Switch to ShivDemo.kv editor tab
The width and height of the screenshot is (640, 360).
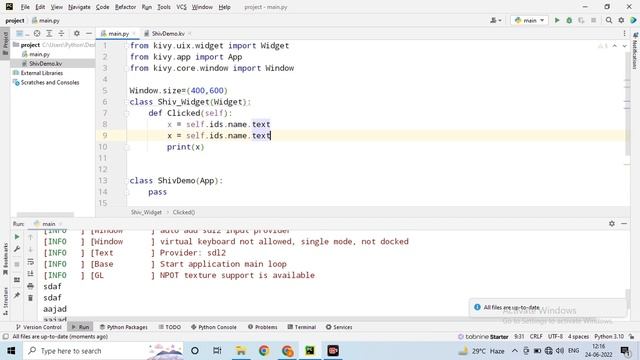pyautogui.click(x=168, y=33)
